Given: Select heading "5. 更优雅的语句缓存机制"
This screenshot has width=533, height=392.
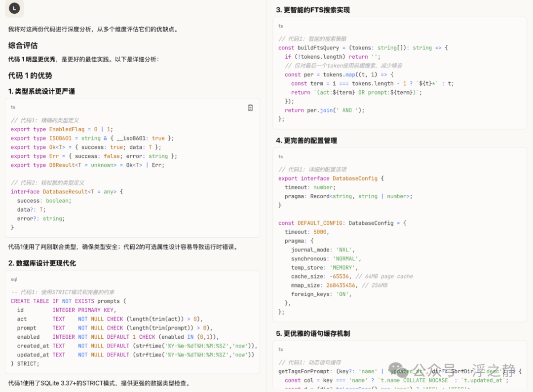Looking at the screenshot, I should (313, 334).
